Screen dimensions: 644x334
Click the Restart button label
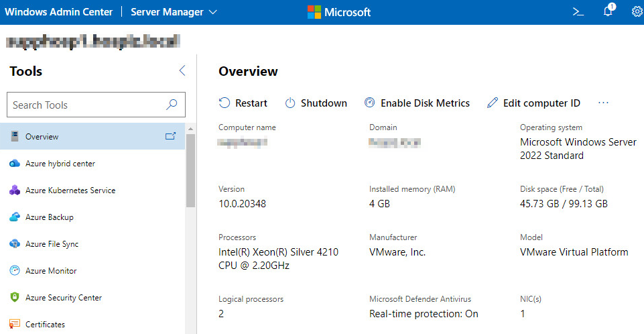pos(251,103)
